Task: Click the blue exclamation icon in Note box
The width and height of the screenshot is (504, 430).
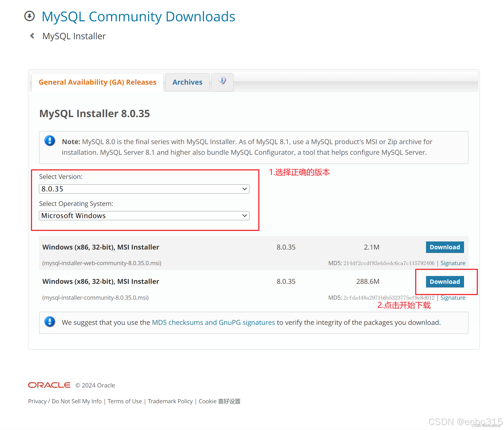Action: tap(50, 141)
